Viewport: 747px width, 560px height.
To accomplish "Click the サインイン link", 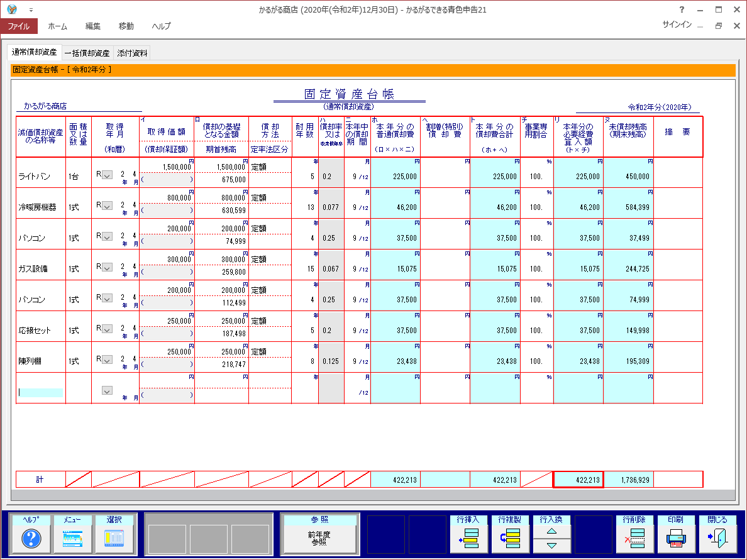I will 677,25.
